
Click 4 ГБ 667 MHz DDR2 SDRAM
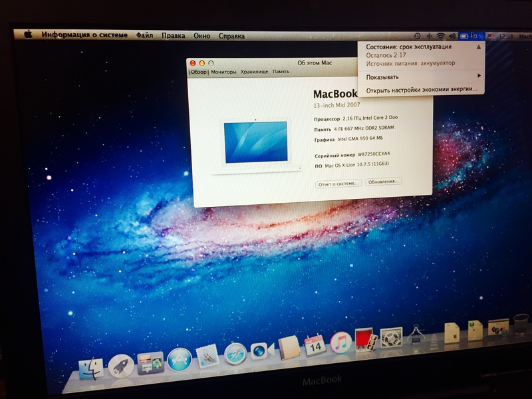[x=364, y=128]
